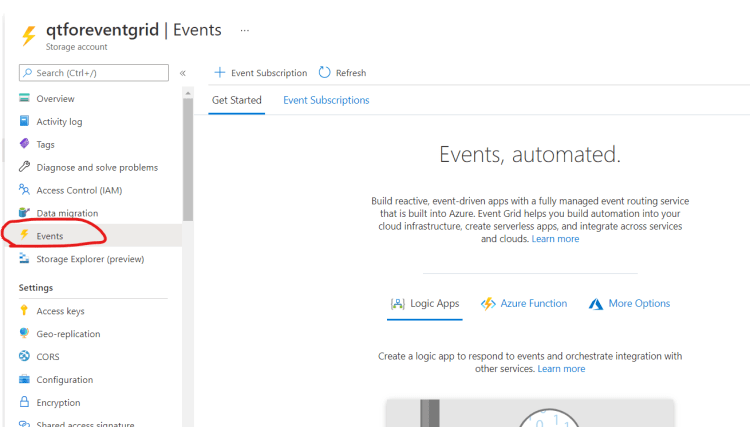Click the Event Subscription button label
750x427 pixels.
pos(269,73)
